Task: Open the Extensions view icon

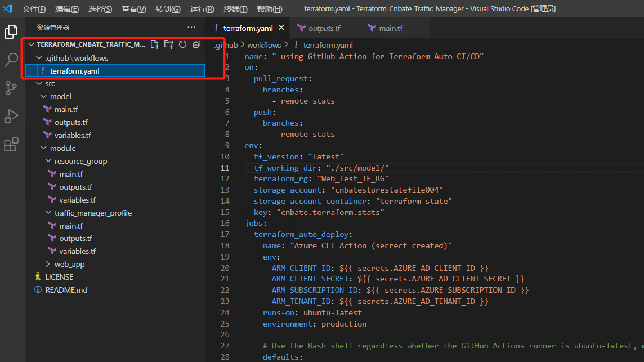Action: coord(11,145)
